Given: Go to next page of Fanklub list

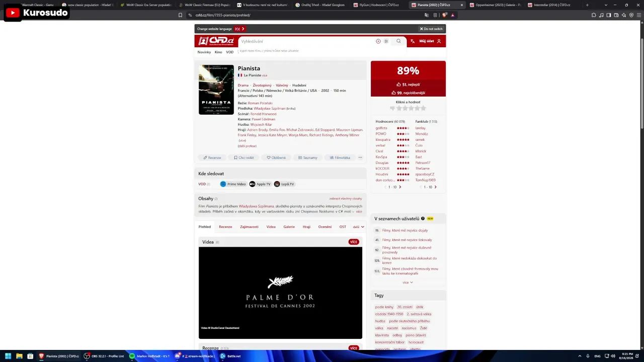Looking at the screenshot, I should click(x=435, y=187).
